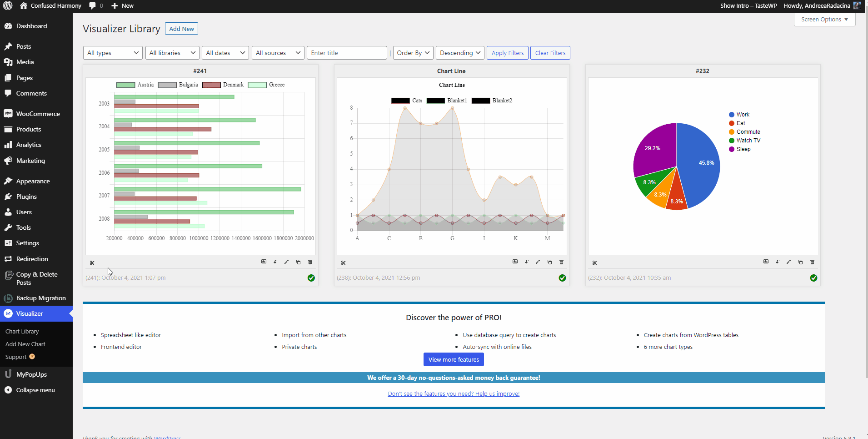The width and height of the screenshot is (868, 439).
Task: Export chart #241 via the arrow icon
Action: point(275,262)
